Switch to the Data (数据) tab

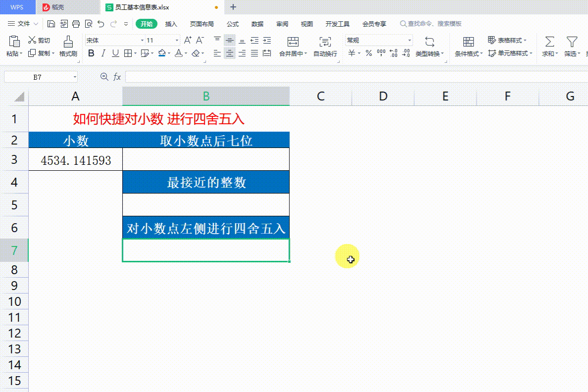(257, 24)
